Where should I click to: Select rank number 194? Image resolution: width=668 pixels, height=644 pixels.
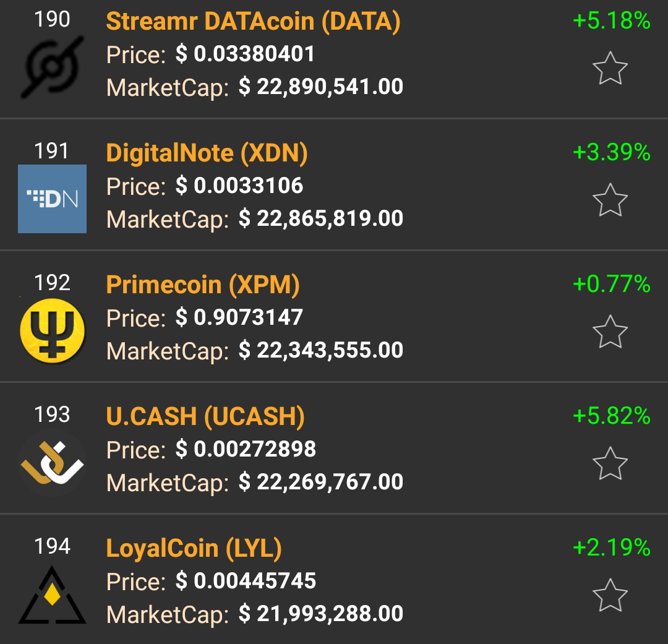(x=52, y=546)
